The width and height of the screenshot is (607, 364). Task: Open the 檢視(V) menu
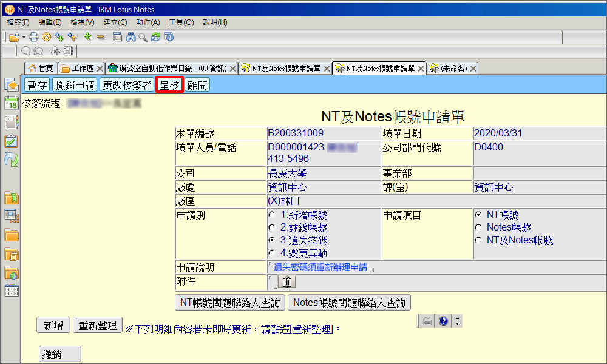[83, 22]
